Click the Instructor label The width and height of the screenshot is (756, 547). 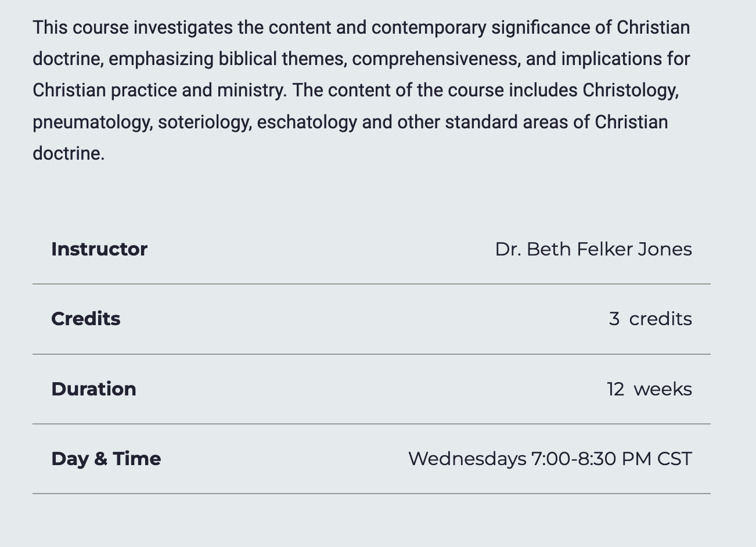[x=99, y=249]
